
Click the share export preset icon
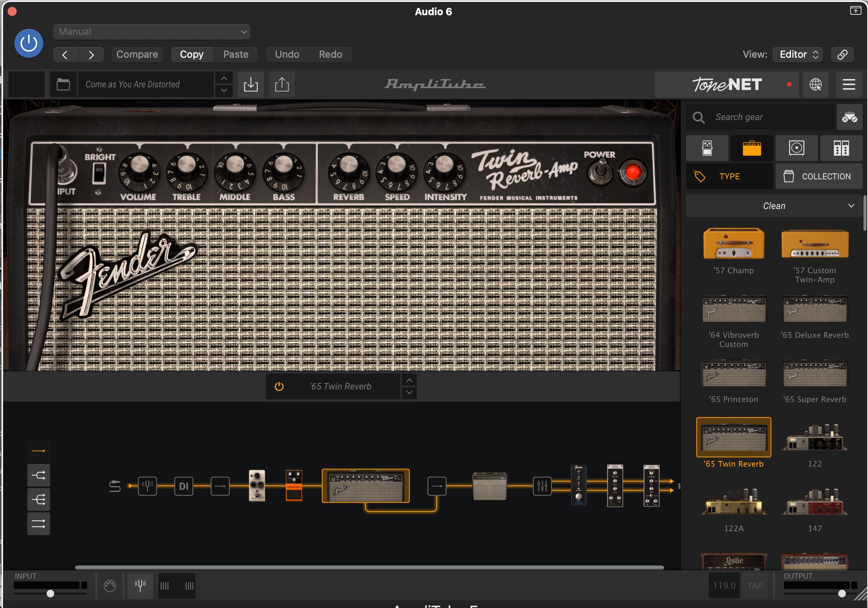pos(282,84)
